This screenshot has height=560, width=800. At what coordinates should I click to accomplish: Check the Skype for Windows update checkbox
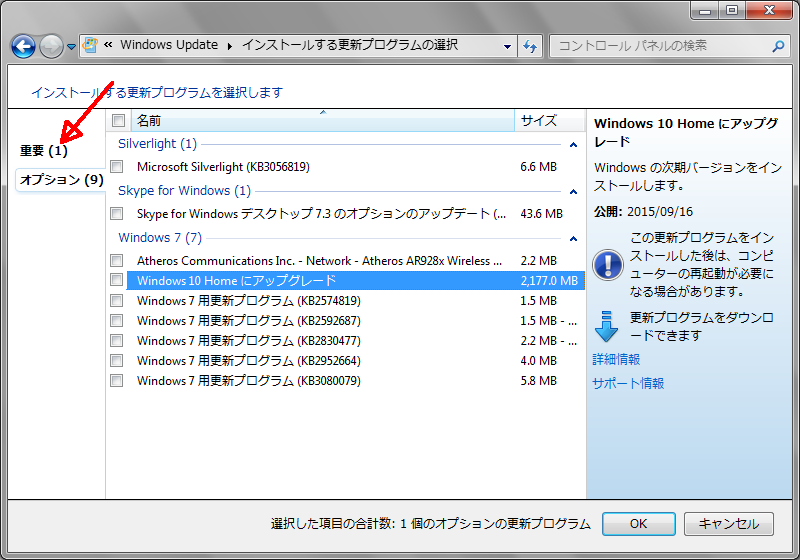[117, 213]
